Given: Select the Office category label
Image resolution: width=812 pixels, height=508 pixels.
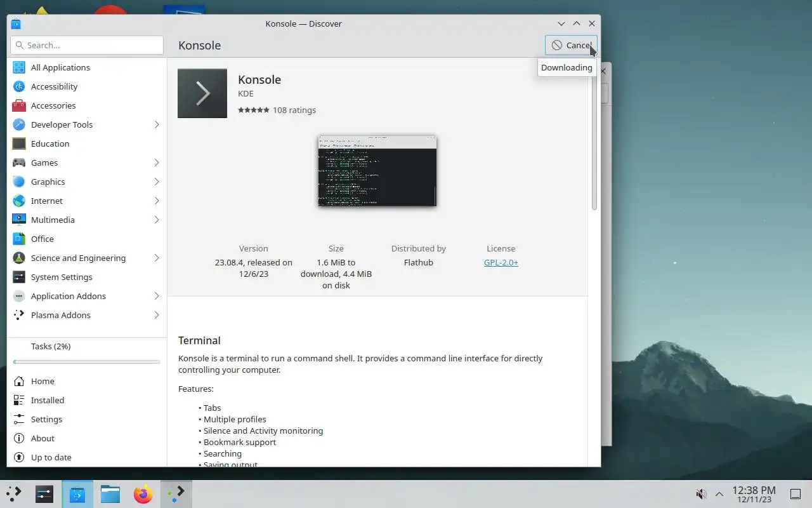Looking at the screenshot, I should click(43, 239).
